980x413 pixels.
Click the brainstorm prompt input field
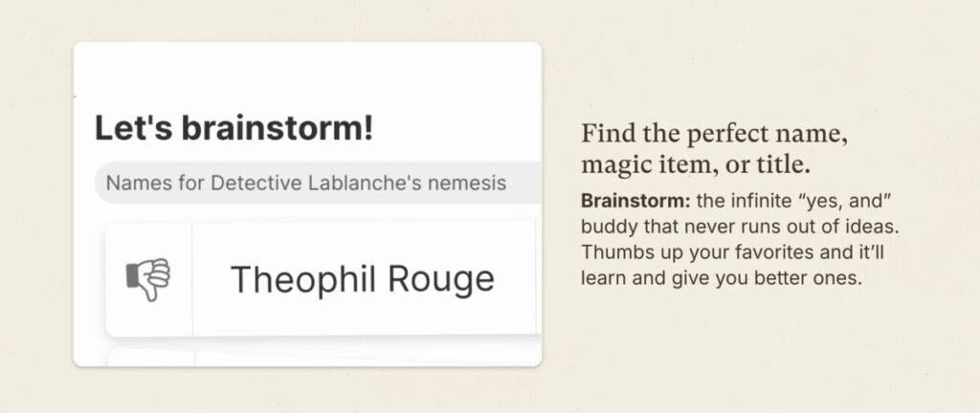pos(318,183)
